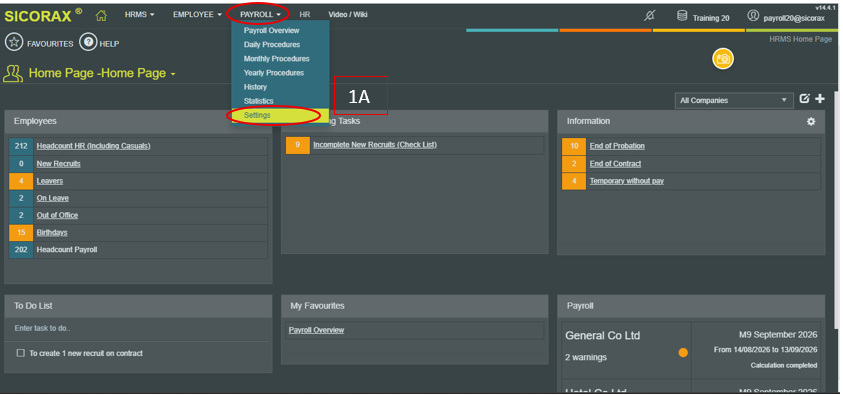This screenshot has width=843, height=396.
Task: Open the Leavers link
Action: [49, 181]
